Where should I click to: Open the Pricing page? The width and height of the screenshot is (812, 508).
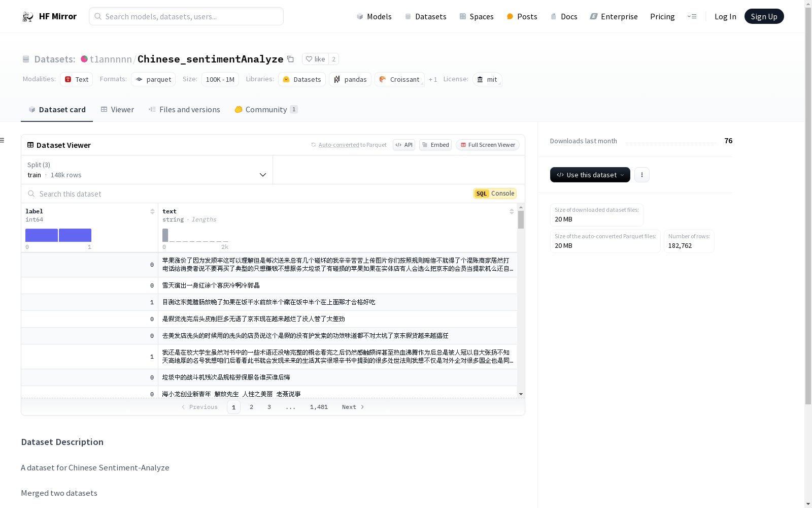662,17
